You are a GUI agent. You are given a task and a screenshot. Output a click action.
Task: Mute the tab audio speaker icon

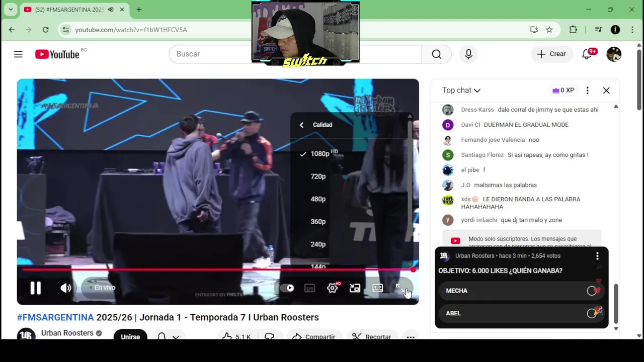(111, 10)
